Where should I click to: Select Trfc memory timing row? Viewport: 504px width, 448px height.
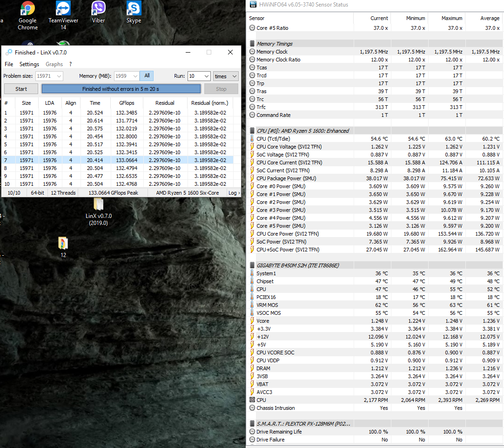(375, 107)
